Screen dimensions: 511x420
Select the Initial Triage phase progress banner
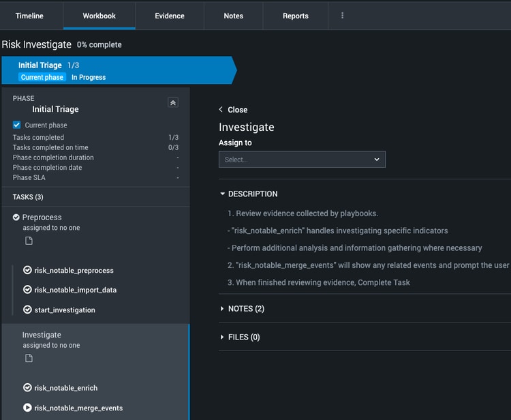(119, 70)
